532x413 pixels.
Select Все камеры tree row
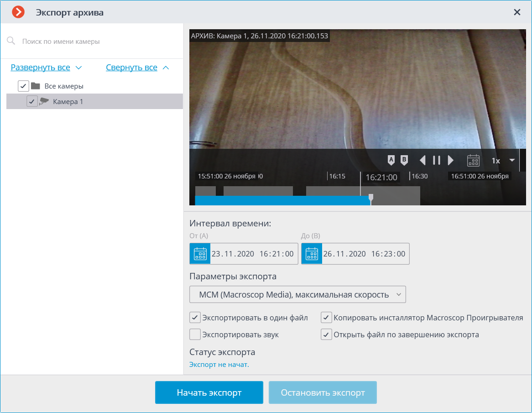[94, 86]
